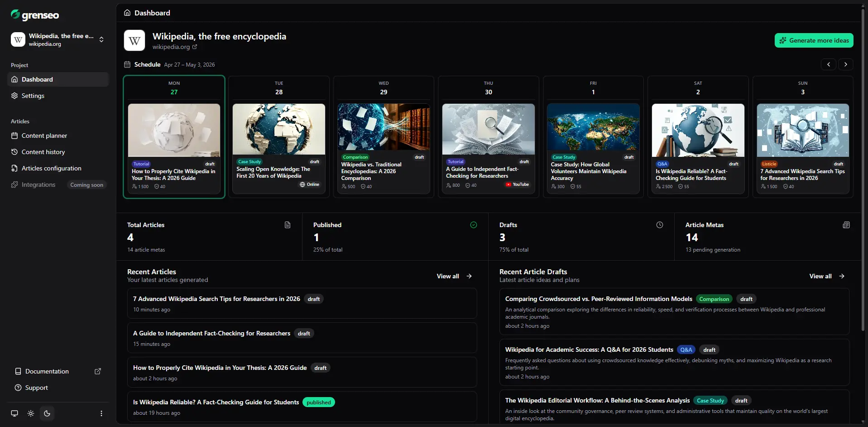Open Settings in the sidebar
This screenshot has width=868, height=427.
(x=58, y=96)
